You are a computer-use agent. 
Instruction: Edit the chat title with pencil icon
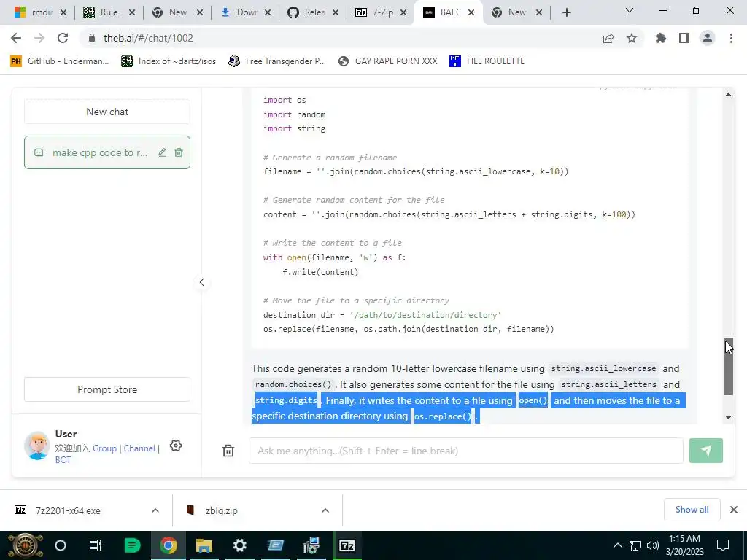[x=163, y=152]
